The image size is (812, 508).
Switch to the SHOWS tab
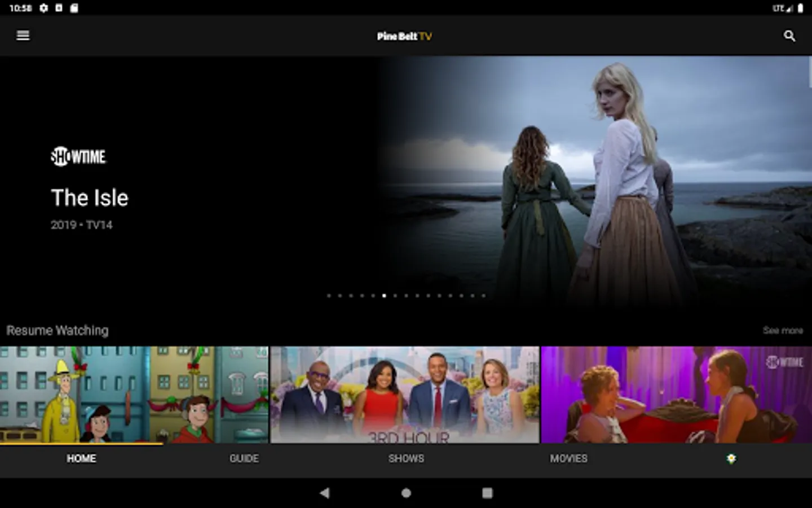click(406, 459)
